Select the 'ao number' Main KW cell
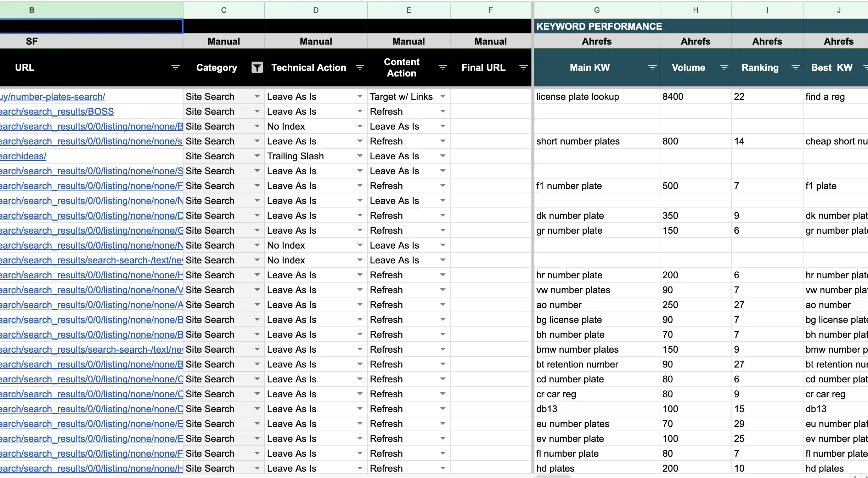The width and height of the screenshot is (868, 478). coord(597,305)
